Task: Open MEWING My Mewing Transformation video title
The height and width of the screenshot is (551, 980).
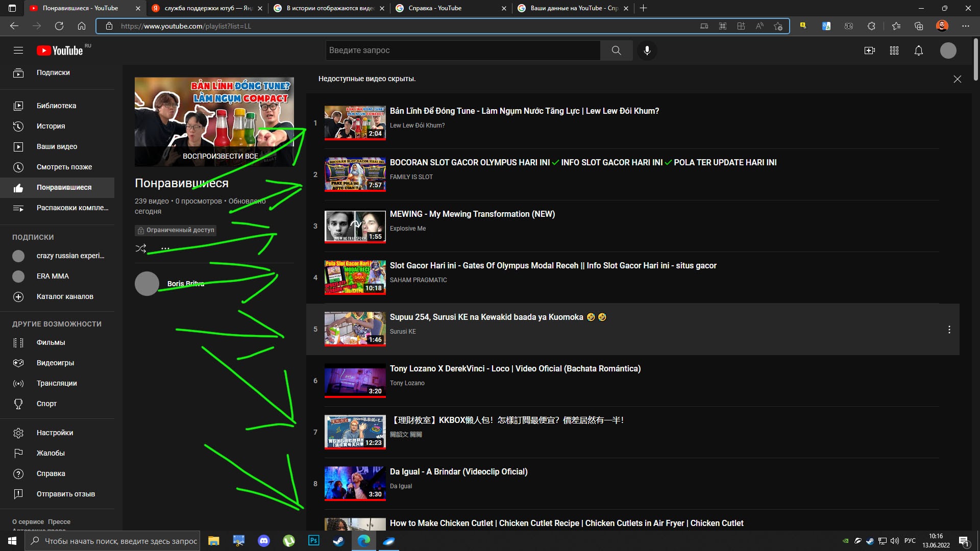Action: pyautogui.click(x=472, y=214)
